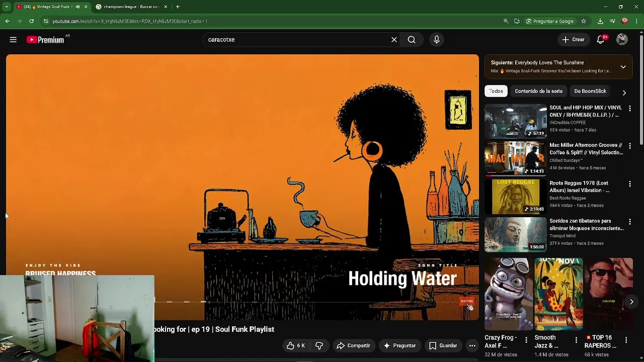The width and height of the screenshot is (644, 362).
Task: Show more filter chips with arrow
Action: pyautogui.click(x=624, y=93)
